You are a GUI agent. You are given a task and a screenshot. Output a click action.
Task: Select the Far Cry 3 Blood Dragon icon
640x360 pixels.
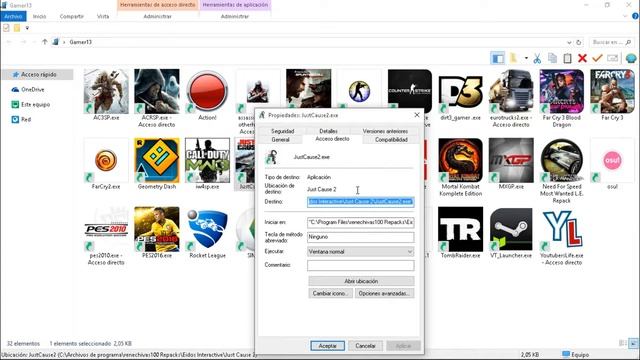click(562, 91)
